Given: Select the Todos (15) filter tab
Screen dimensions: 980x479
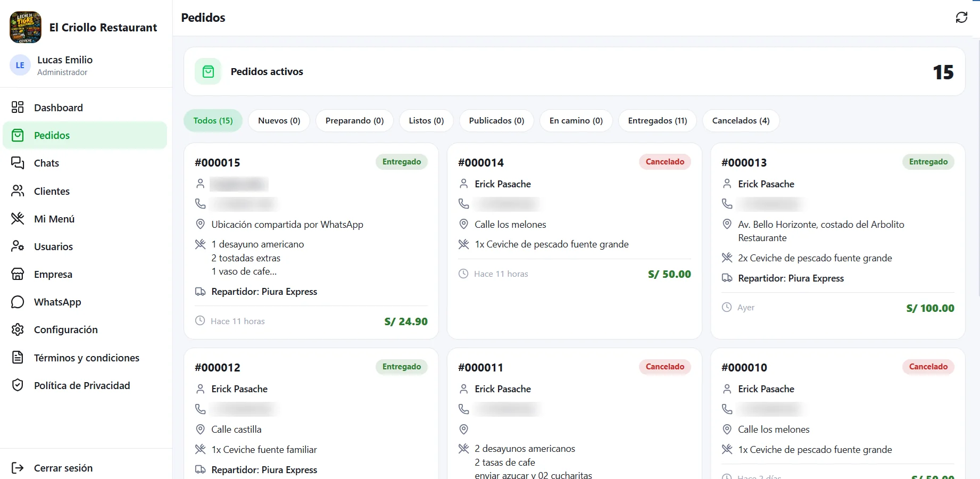Looking at the screenshot, I should pos(213,121).
